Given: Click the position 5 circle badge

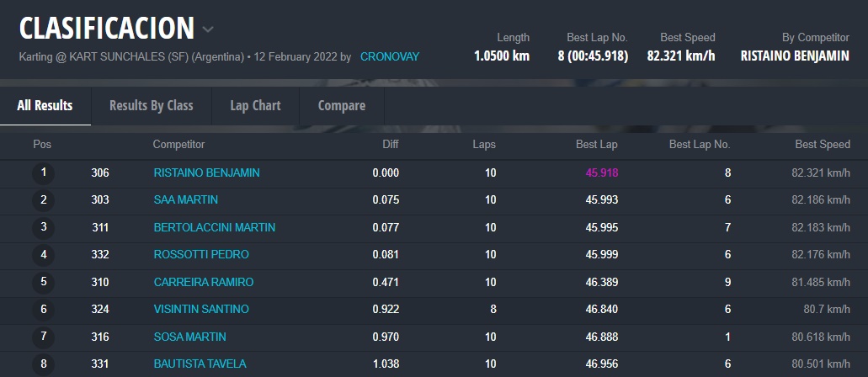Looking at the screenshot, I should [43, 283].
